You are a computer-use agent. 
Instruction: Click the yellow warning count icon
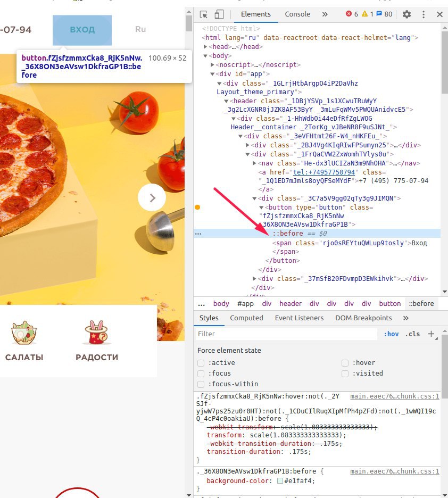coord(365,14)
